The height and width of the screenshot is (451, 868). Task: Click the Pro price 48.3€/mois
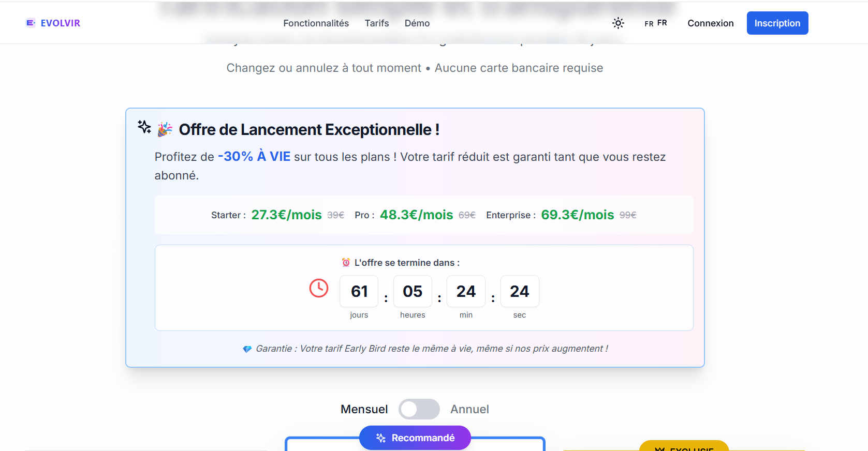tap(416, 215)
